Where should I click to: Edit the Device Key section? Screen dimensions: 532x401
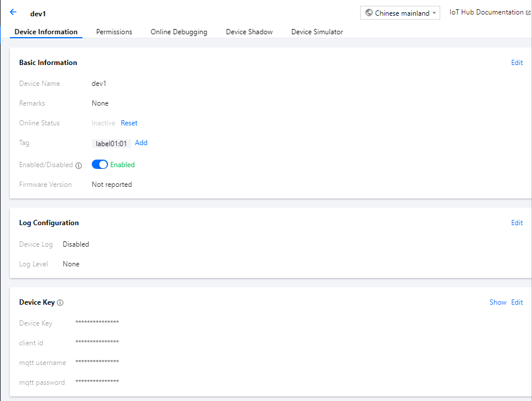517,302
